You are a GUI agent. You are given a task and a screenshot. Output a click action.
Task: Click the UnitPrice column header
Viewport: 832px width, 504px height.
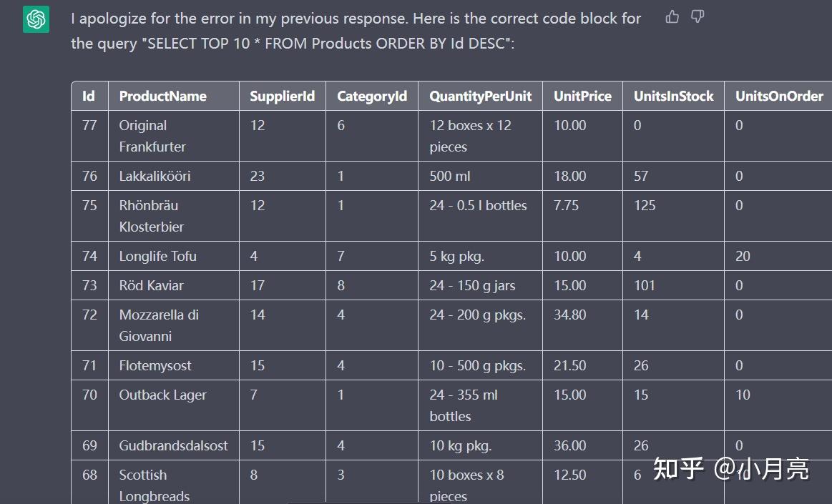[582, 96]
